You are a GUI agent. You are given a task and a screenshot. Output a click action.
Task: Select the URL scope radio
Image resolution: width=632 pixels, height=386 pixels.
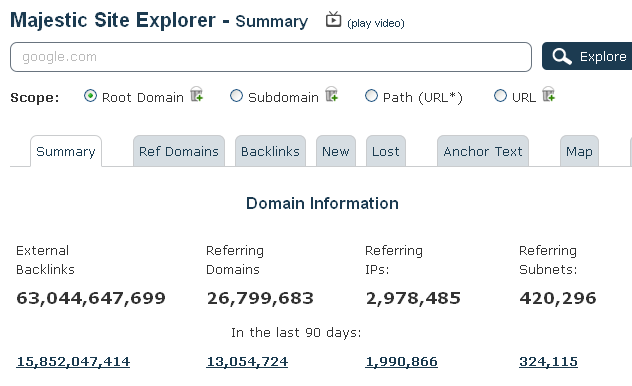tap(500, 96)
